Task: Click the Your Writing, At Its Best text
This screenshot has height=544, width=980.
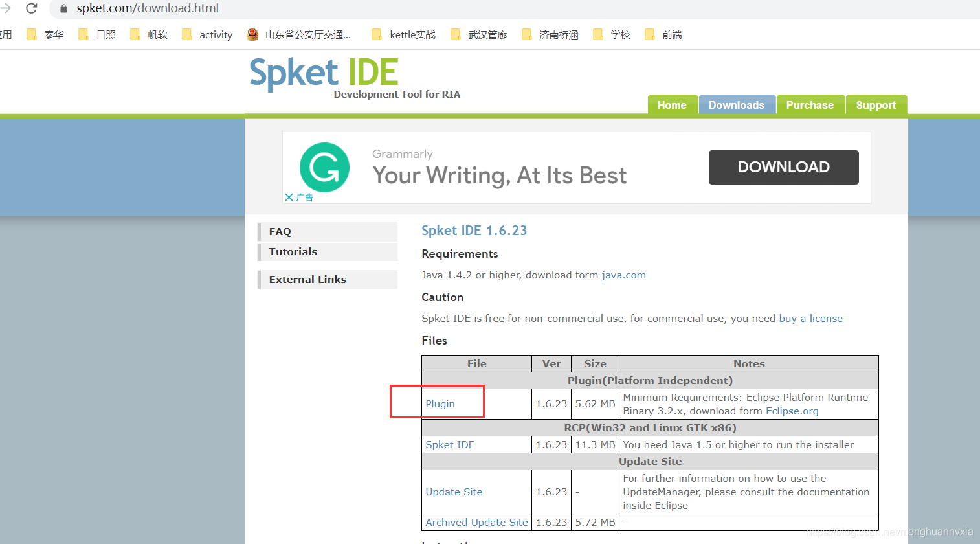Action: tap(499, 176)
